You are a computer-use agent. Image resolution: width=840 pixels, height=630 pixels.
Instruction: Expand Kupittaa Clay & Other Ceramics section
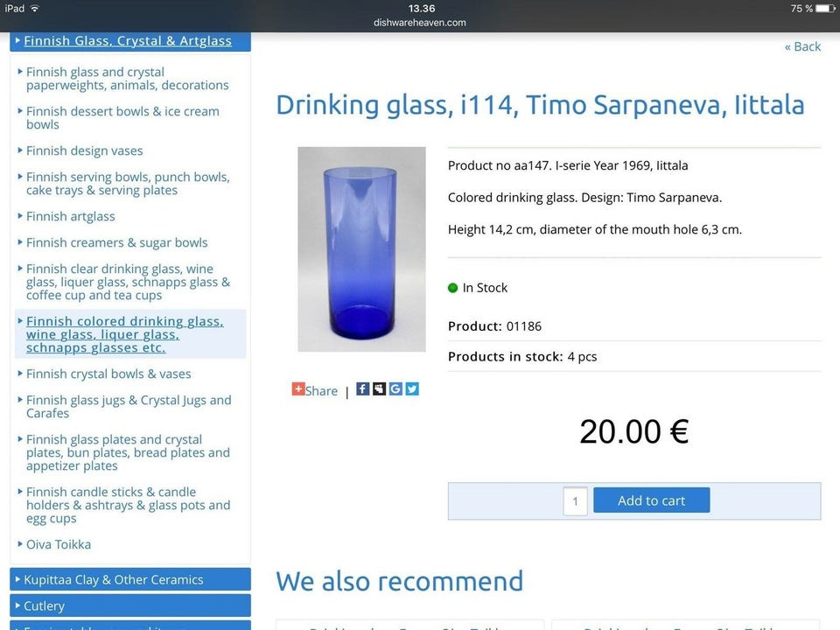point(130,579)
